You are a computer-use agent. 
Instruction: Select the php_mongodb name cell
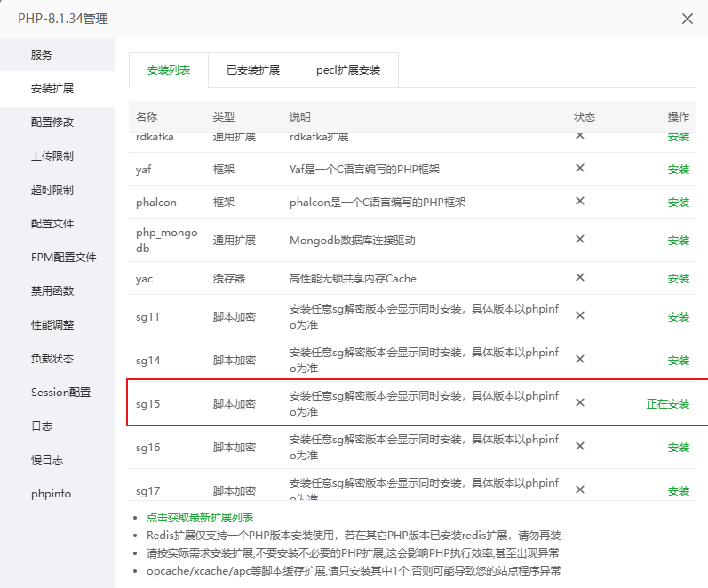tap(167, 240)
